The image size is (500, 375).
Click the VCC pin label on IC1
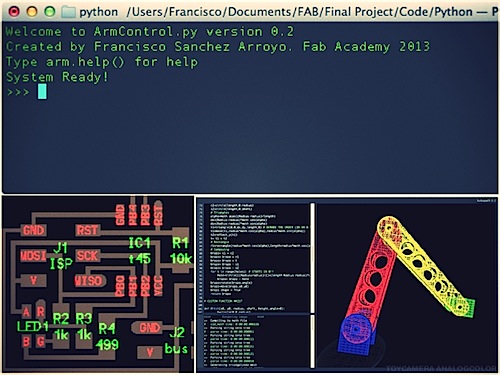[x=158, y=286]
